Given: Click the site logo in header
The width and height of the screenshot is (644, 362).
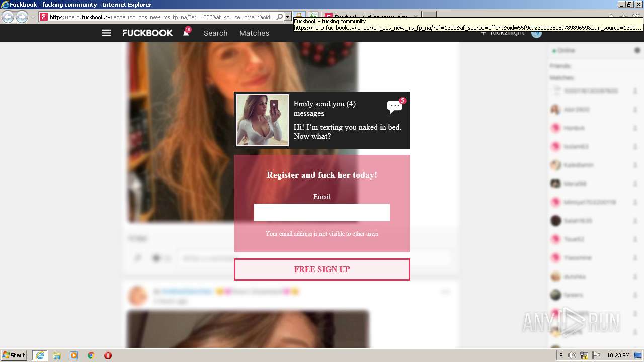Looking at the screenshot, I should pos(147,33).
